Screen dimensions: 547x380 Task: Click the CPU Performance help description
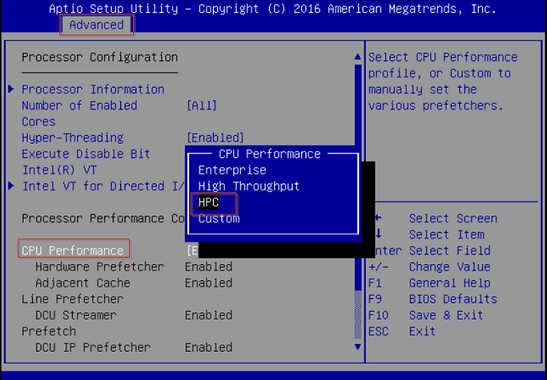(443, 81)
